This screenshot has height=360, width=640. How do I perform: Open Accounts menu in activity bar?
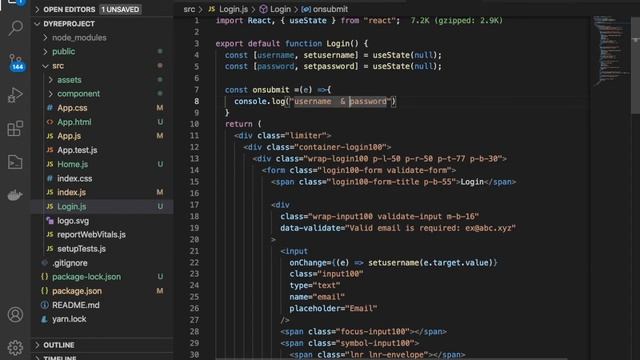click(16, 314)
